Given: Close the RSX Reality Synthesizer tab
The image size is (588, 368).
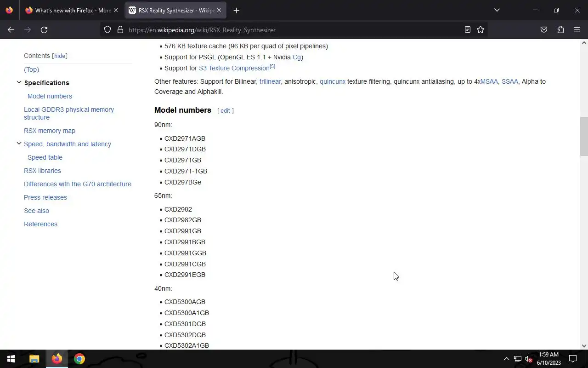Looking at the screenshot, I should pyautogui.click(x=219, y=10).
